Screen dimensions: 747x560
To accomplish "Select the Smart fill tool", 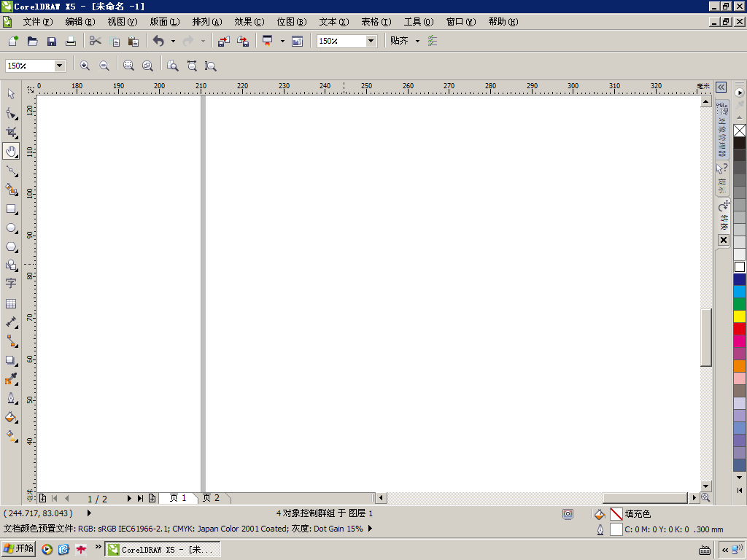I will point(11,190).
